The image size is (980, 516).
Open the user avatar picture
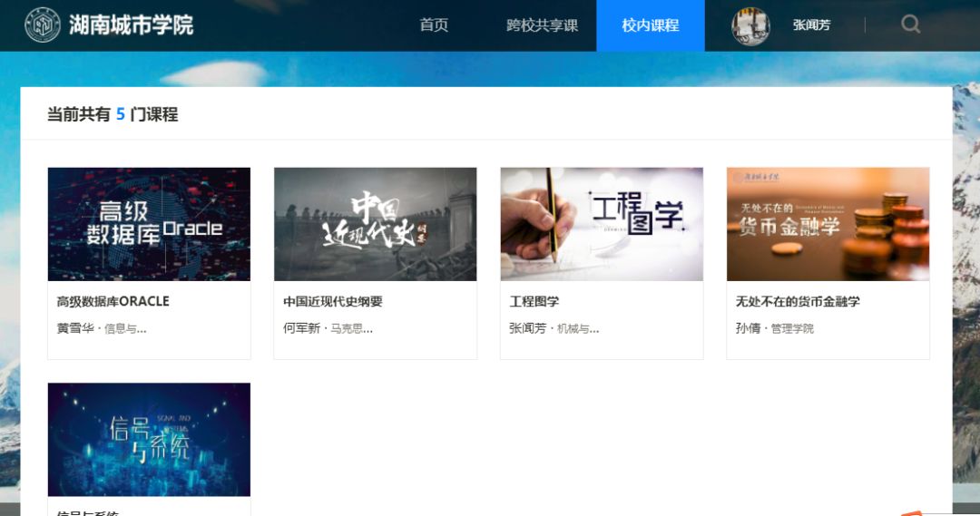click(x=750, y=25)
